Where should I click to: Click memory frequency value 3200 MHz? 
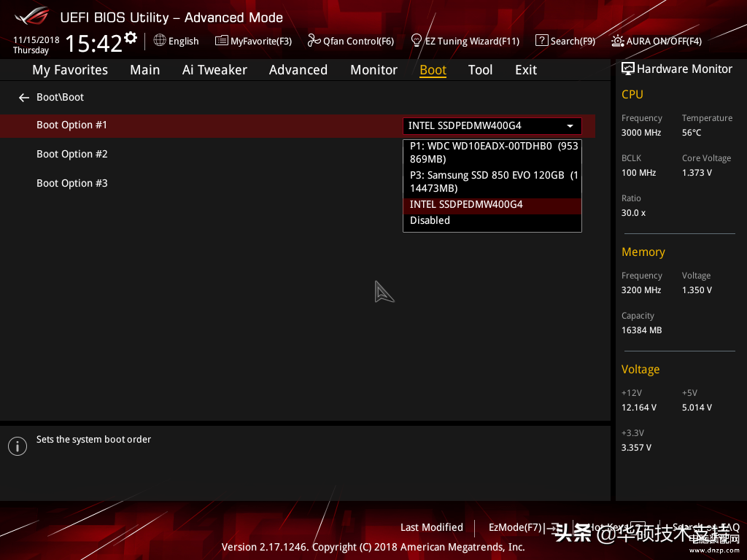tap(641, 290)
